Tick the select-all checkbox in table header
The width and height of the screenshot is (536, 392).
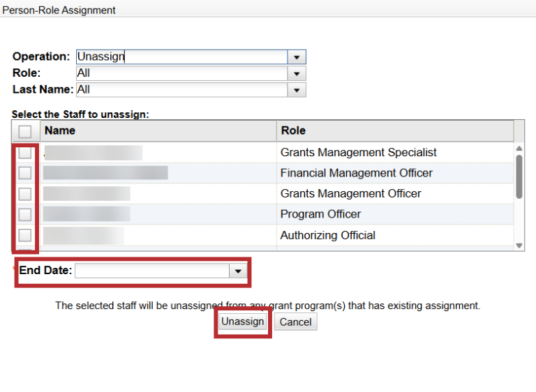(x=25, y=131)
